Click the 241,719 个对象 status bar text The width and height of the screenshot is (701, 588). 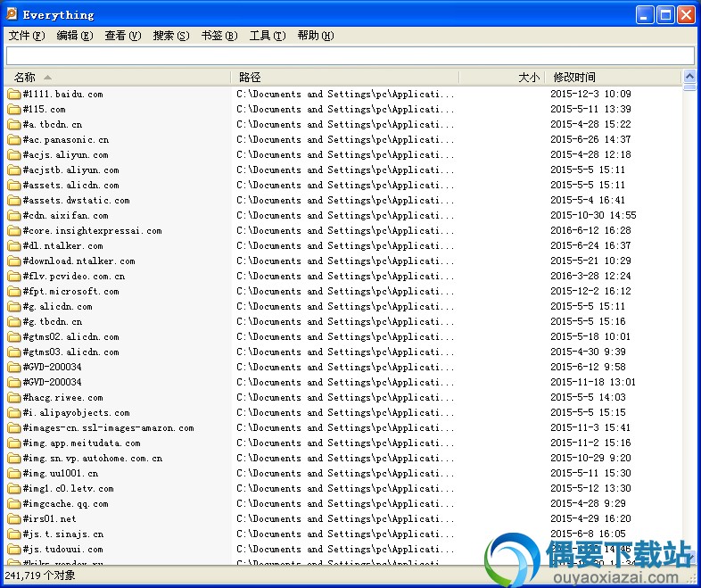[x=40, y=576]
